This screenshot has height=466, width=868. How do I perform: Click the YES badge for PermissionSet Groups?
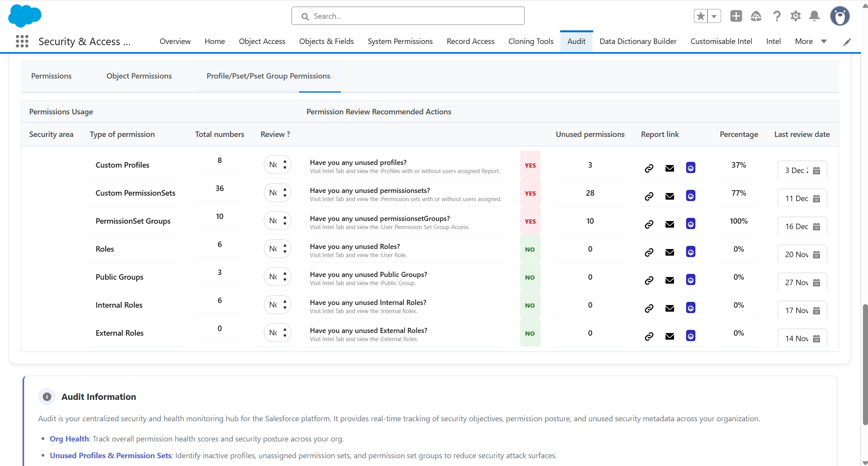530,221
